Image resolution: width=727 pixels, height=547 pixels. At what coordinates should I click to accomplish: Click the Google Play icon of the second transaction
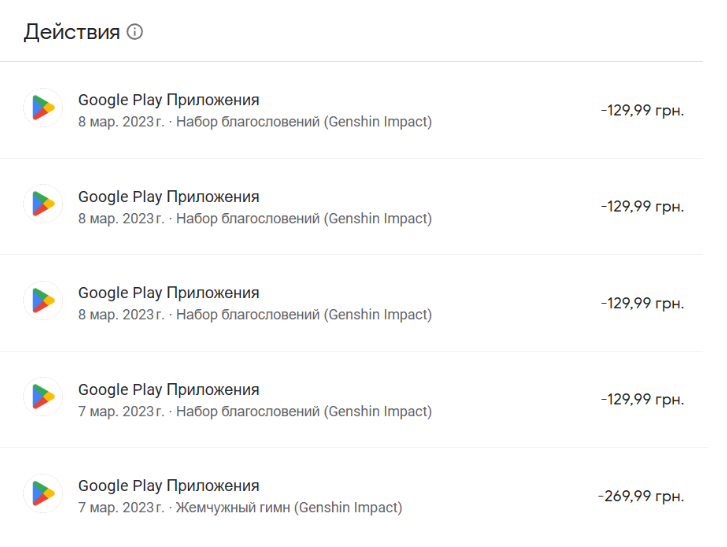point(43,204)
